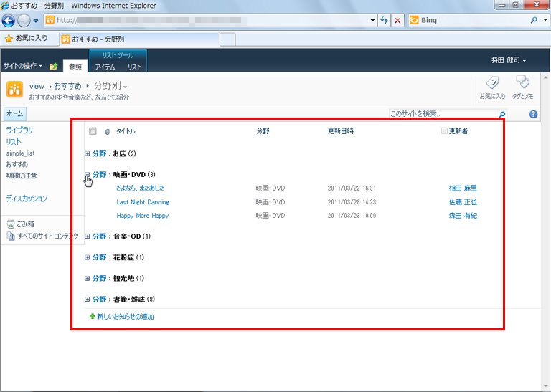Screen dimensions: 551x392
Task: Open the ディスカッション sidebar link
Action: (27, 199)
